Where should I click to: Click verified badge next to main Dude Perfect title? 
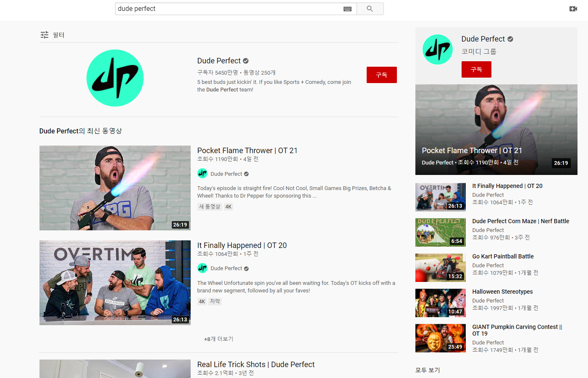tap(246, 61)
